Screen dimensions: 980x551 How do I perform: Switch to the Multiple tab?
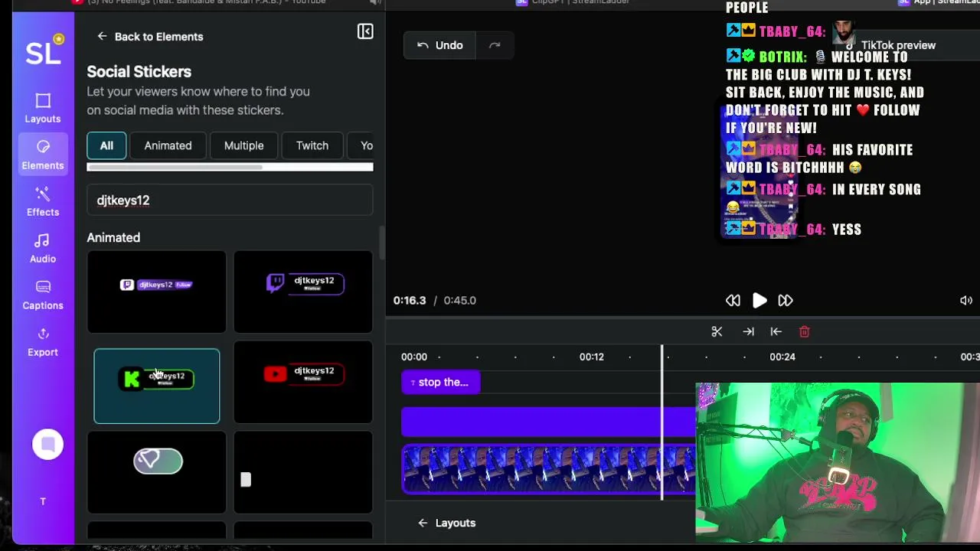click(x=243, y=145)
